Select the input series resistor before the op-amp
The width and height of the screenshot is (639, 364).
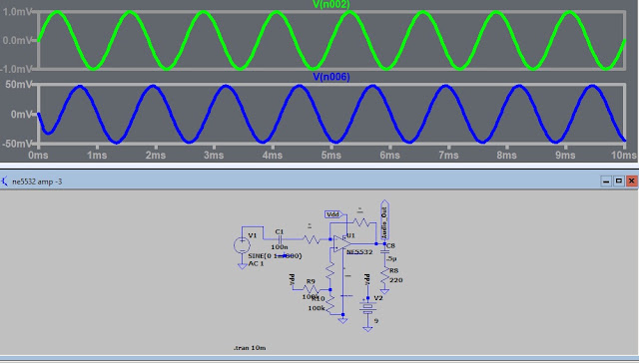[x=312, y=239]
